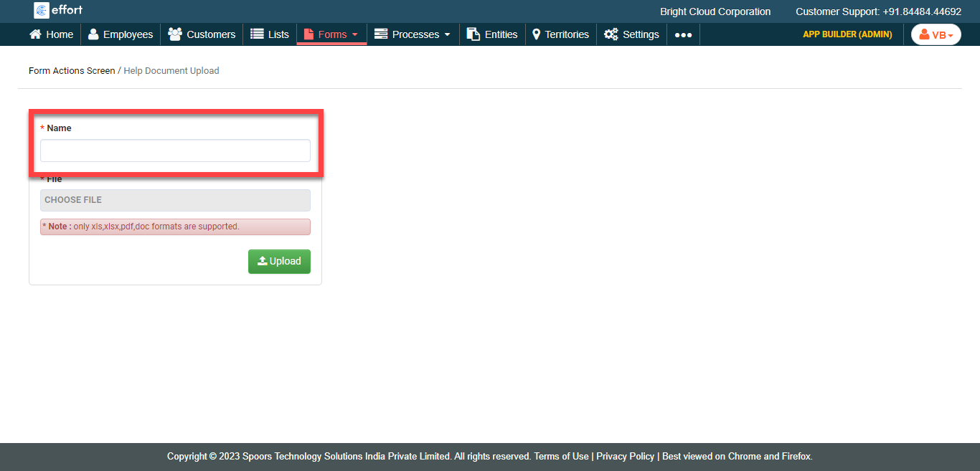Go to Home via house icon
This screenshot has width=980, height=471.
[x=35, y=34]
